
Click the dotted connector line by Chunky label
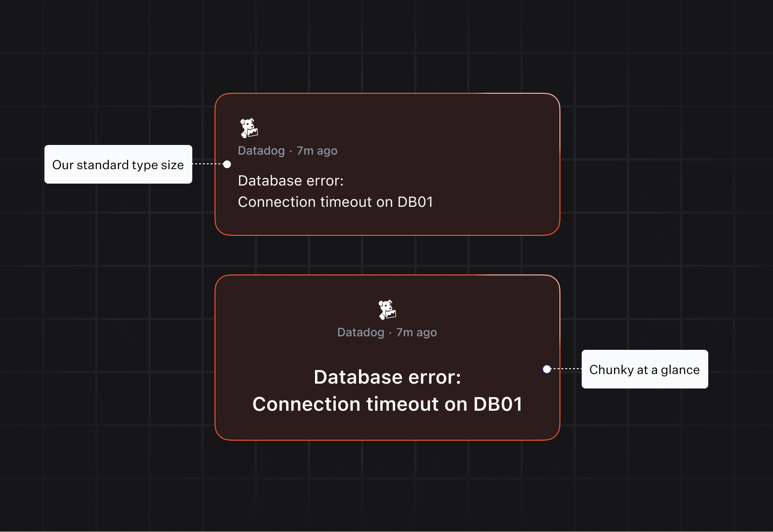point(566,369)
